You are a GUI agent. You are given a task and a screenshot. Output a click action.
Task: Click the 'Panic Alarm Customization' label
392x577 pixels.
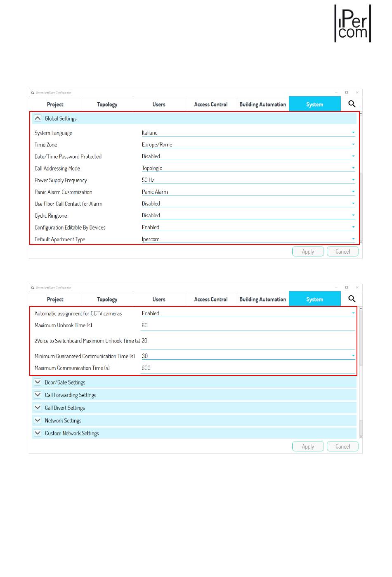pyautogui.click(x=63, y=192)
